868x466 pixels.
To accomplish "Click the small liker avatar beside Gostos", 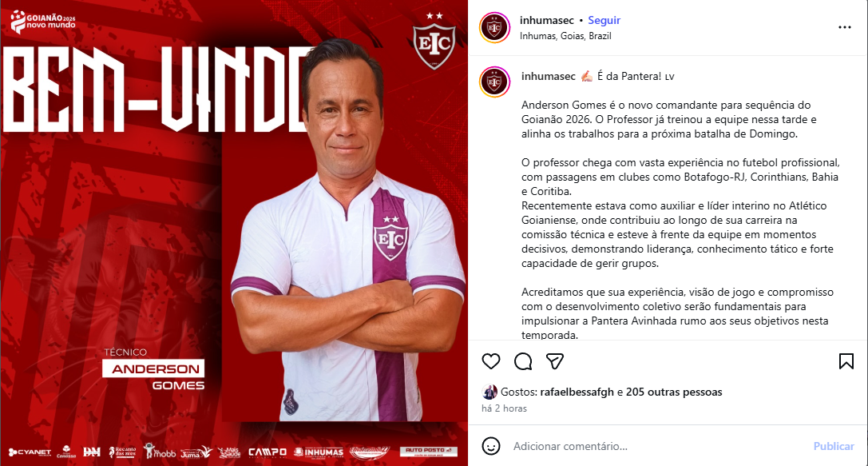I will point(489,392).
